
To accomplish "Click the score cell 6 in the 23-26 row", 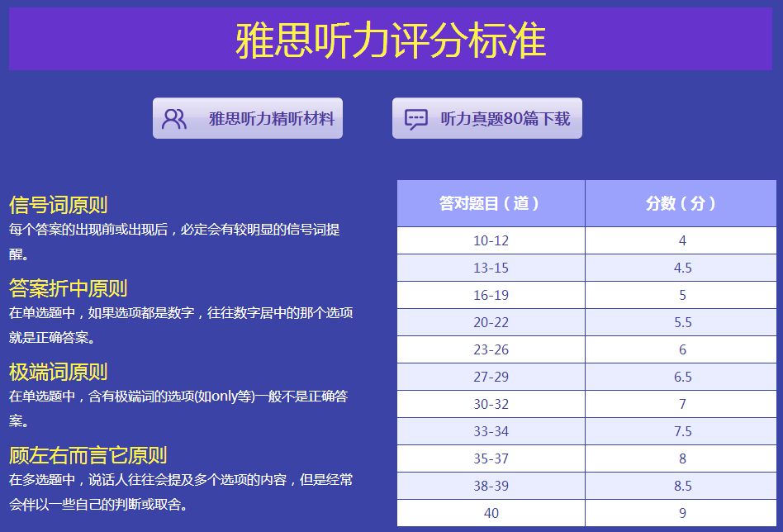I will (x=681, y=349).
